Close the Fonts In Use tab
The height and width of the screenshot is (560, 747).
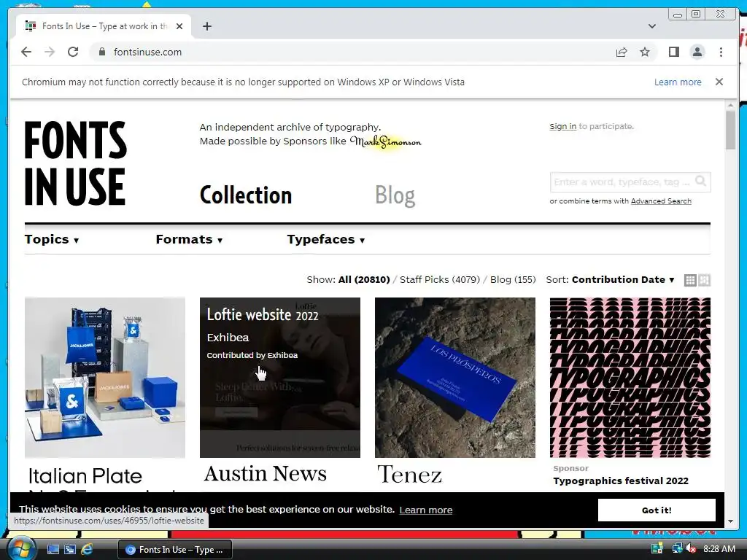[179, 26]
